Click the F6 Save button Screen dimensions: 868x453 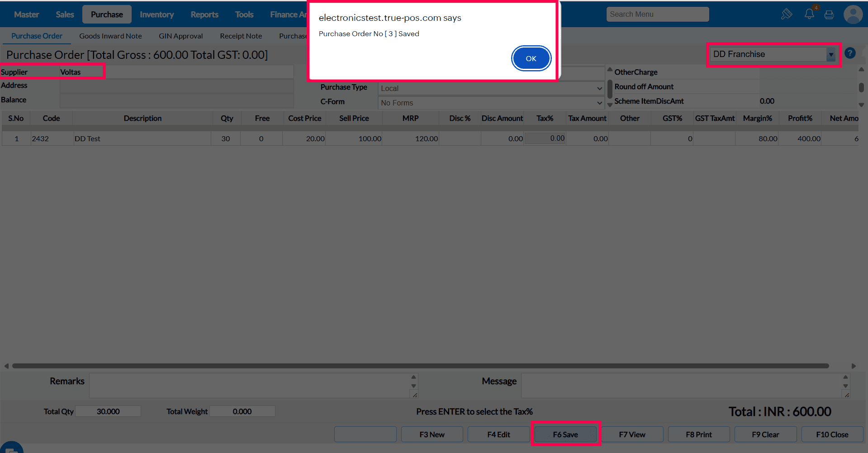pyautogui.click(x=565, y=434)
